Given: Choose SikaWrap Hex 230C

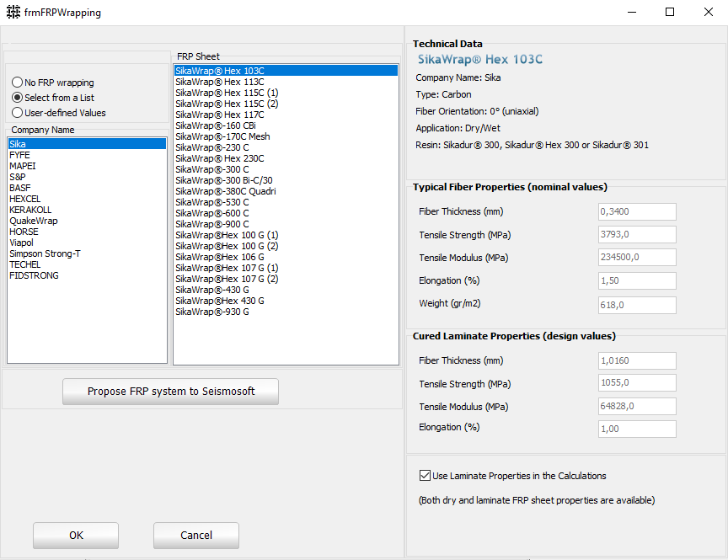Looking at the screenshot, I should (x=286, y=158).
